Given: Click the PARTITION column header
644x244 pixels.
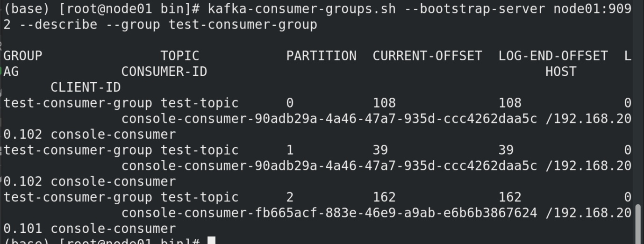Looking at the screenshot, I should (x=321, y=56).
